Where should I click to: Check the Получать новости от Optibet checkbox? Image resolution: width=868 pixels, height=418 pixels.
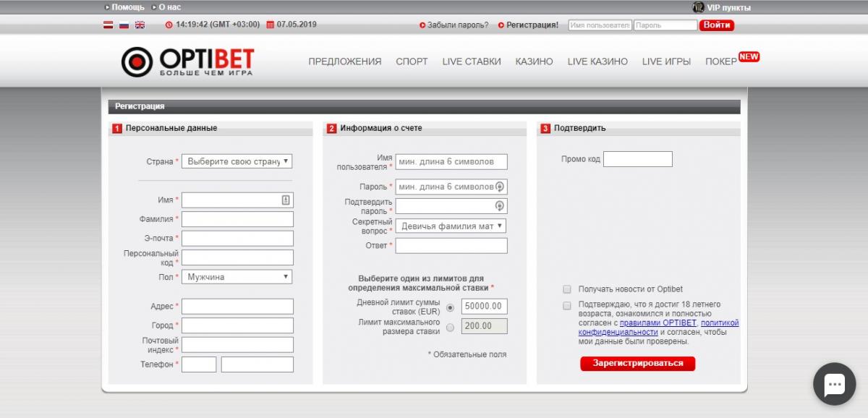point(567,289)
